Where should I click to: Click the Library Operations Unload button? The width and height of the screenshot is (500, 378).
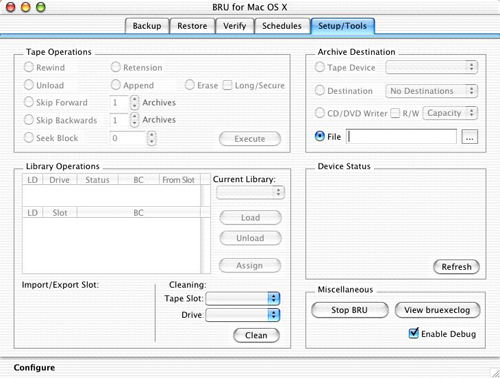250,238
